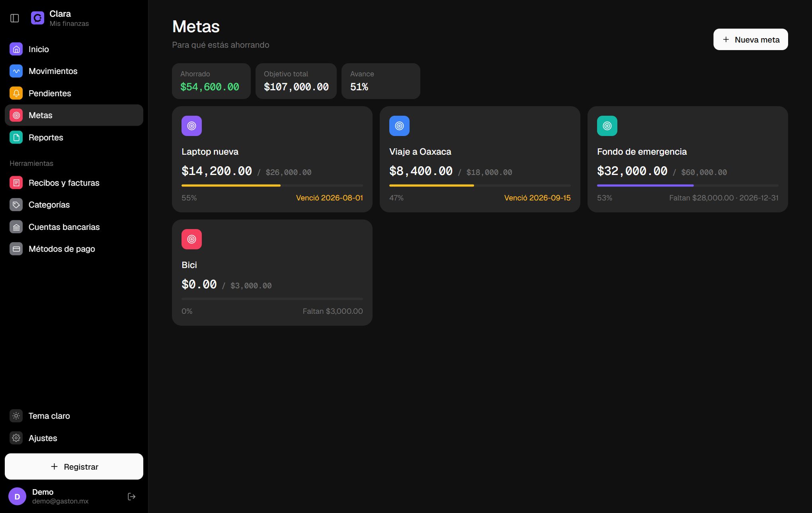This screenshot has height=513, width=812.
Task: Open the Movimientos section label
Action: [x=53, y=71]
